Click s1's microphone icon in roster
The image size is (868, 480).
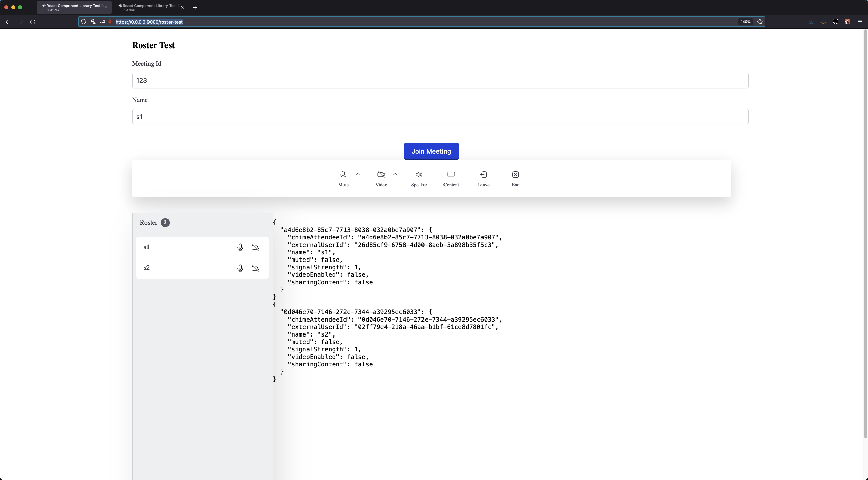click(x=240, y=247)
